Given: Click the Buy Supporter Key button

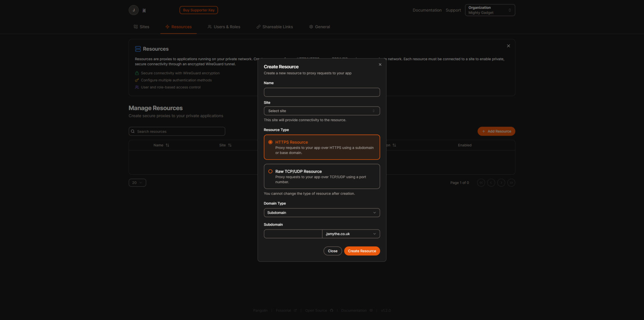Looking at the screenshot, I should pos(198,10).
